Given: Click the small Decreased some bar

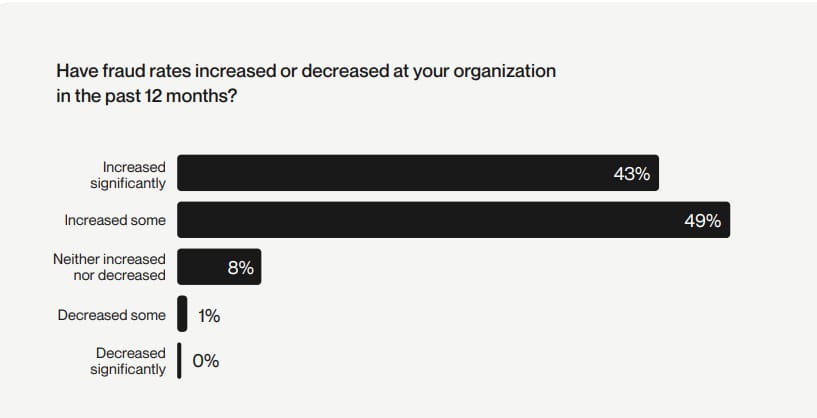Looking at the screenshot, I should (x=182, y=314).
